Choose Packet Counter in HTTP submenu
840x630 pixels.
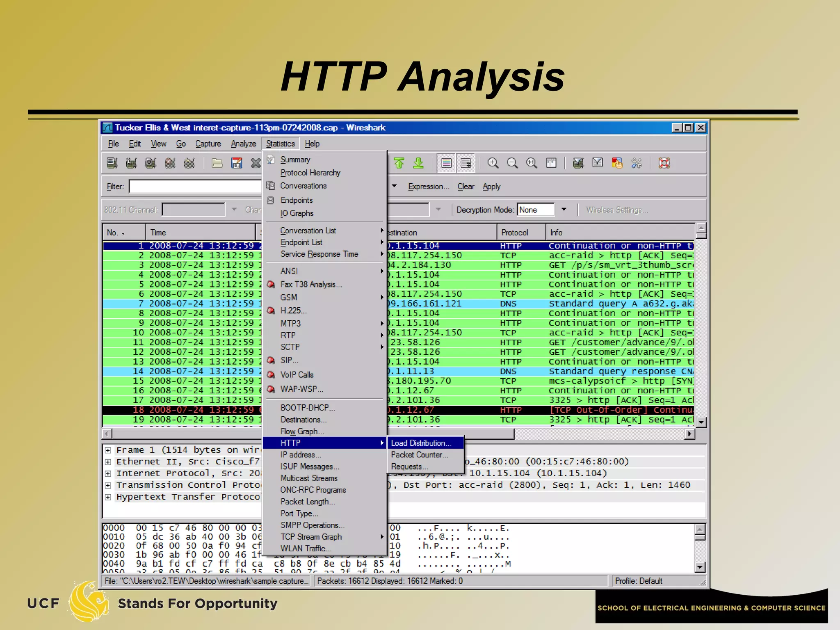(425, 455)
